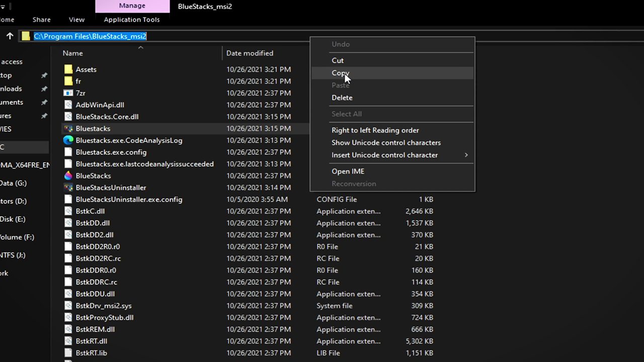Select the fr folder icon

(68, 81)
